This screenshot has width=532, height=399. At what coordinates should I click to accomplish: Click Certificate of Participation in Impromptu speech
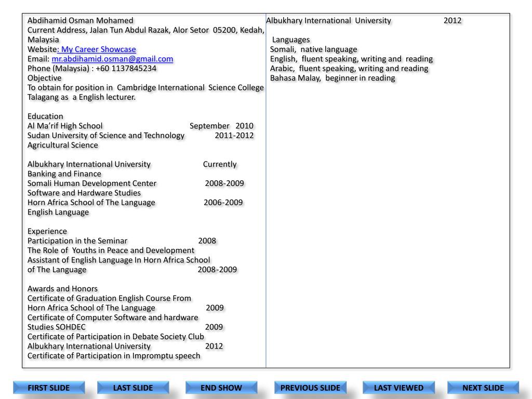click(x=114, y=355)
